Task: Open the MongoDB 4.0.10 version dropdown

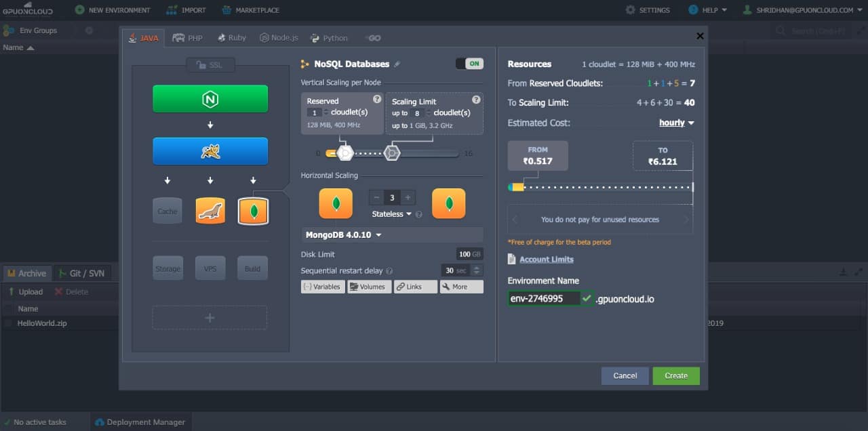Action: [x=344, y=235]
